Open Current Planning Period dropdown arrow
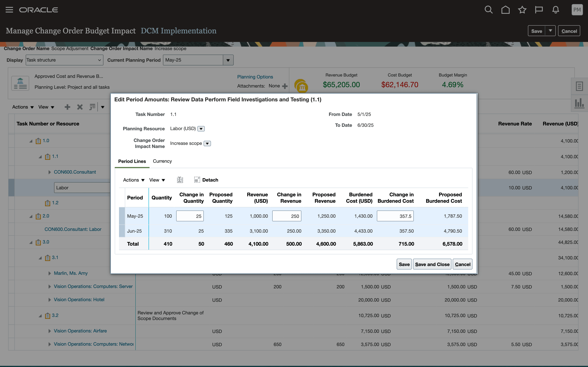This screenshot has height=367, width=588. (228, 60)
